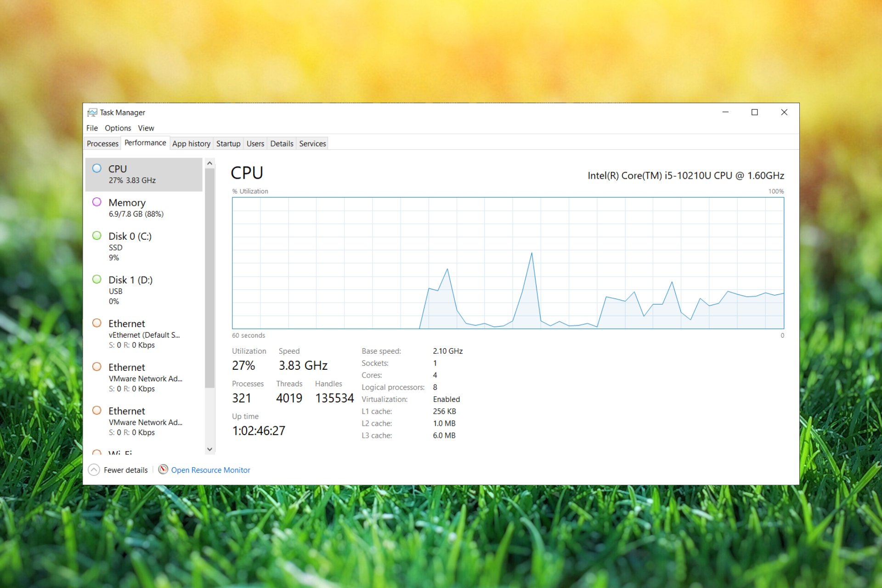Screen dimensions: 882x588
Task: Click the Task Manager app icon in title bar
Action: 92,113
